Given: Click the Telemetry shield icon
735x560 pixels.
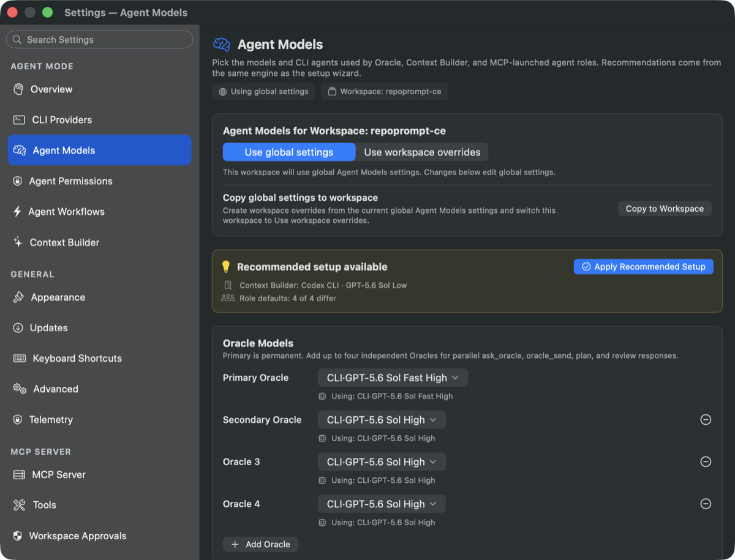Looking at the screenshot, I should click(x=18, y=420).
